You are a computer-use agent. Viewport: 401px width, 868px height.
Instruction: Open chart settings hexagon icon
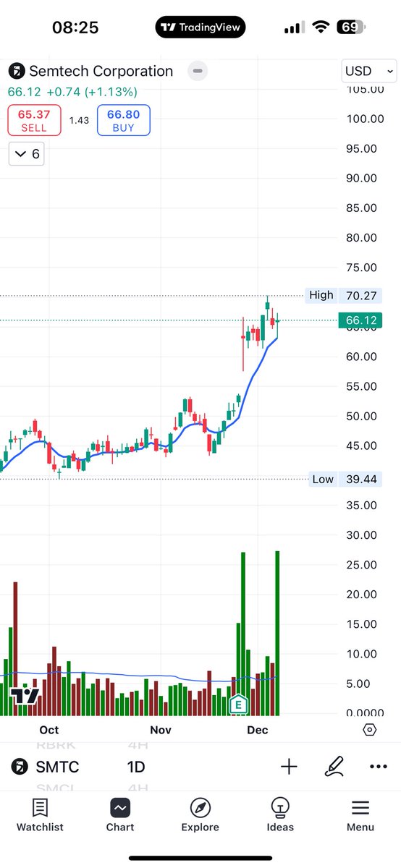tap(369, 729)
